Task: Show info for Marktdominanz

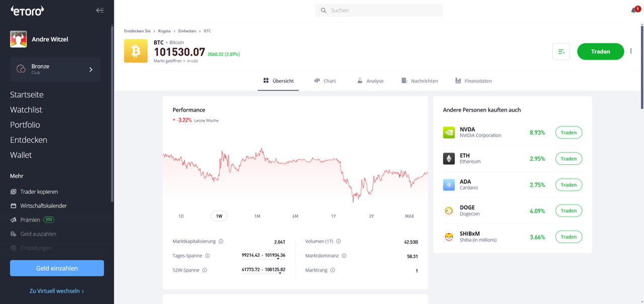Action: 344,256
